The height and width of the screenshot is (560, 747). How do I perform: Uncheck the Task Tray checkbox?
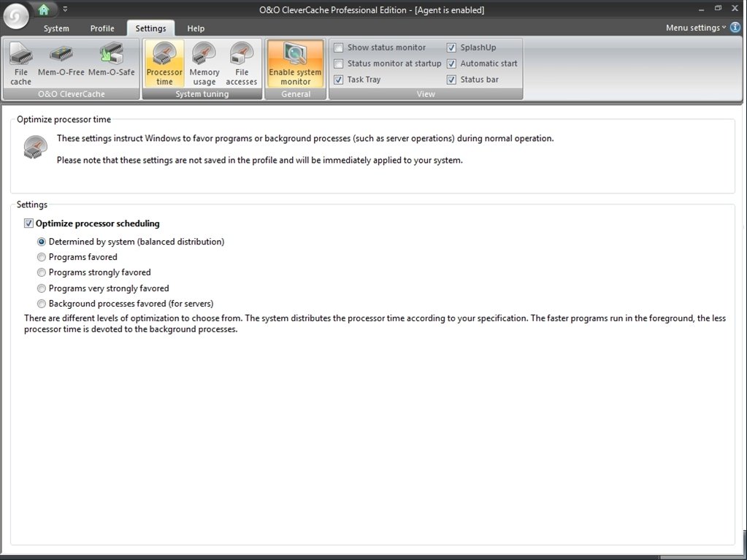tap(338, 80)
